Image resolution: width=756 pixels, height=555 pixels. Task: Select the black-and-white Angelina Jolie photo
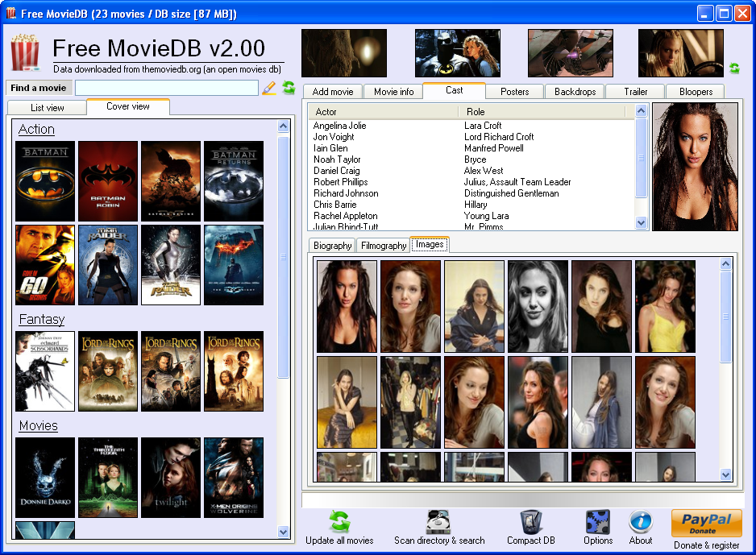[538, 306]
